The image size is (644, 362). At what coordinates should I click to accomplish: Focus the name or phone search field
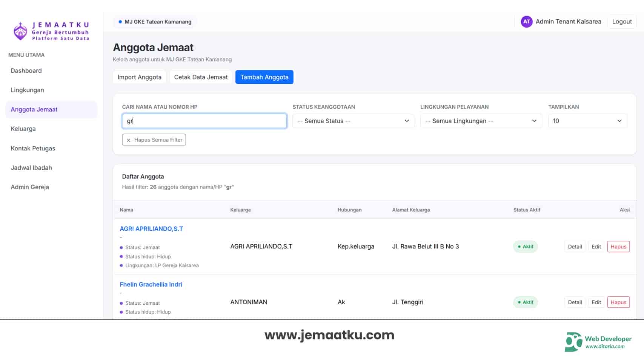(x=204, y=121)
